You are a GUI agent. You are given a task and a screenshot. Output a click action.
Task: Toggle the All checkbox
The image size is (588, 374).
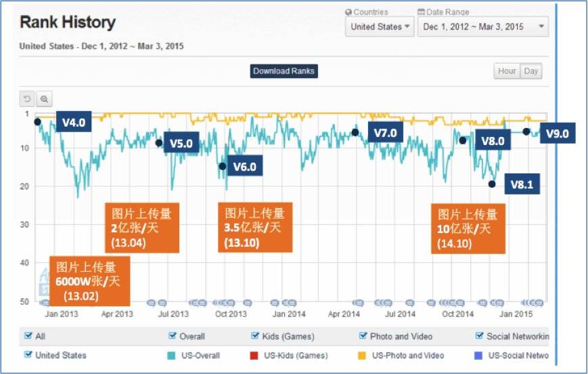click(28, 335)
